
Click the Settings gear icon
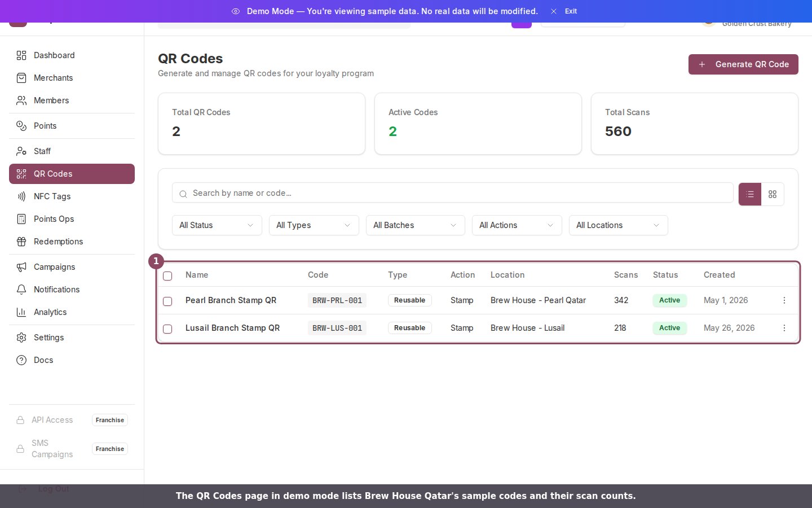[21, 338]
